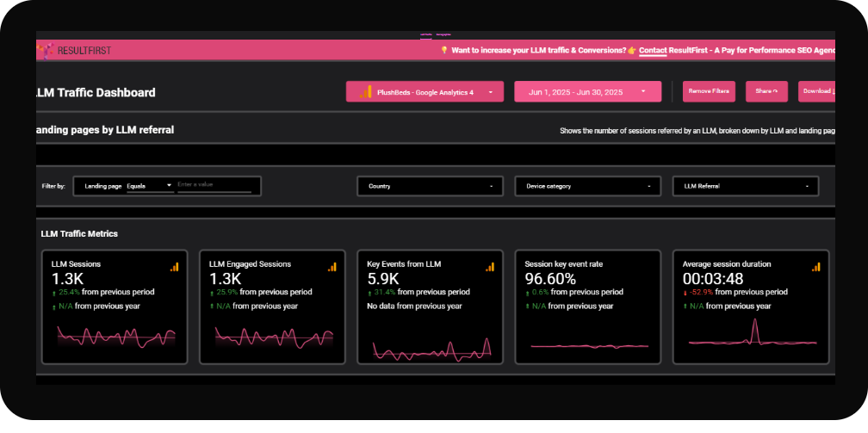Change the Landing page Equals condition selector
The image size is (868, 433).
pyautogui.click(x=149, y=186)
